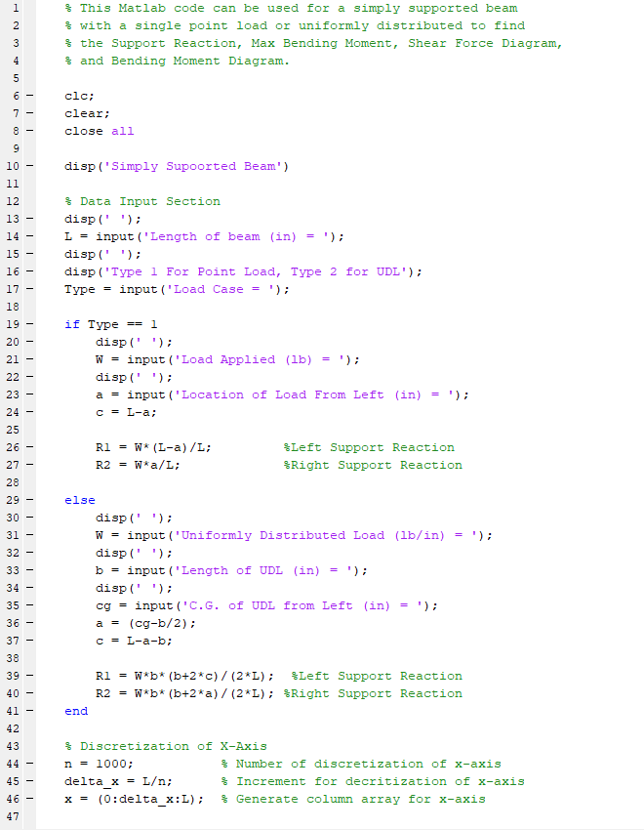Click the 'clc;' statement

(x=79, y=97)
